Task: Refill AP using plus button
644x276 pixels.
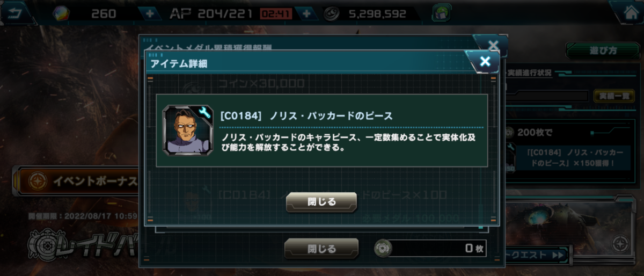Action: pyautogui.click(x=306, y=13)
